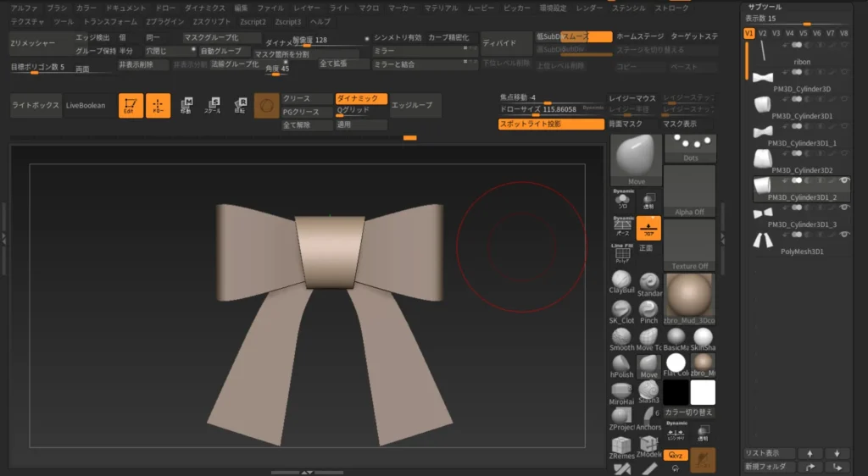Image resolution: width=868 pixels, height=476 pixels.
Task: Click the white main color swatch
Action: (703, 392)
